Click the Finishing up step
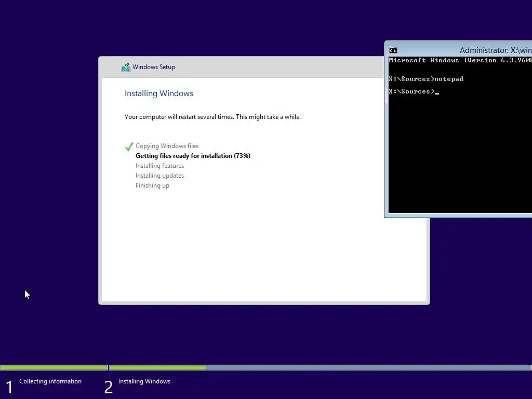Viewport: 532px width, 399px height. pyautogui.click(x=152, y=185)
